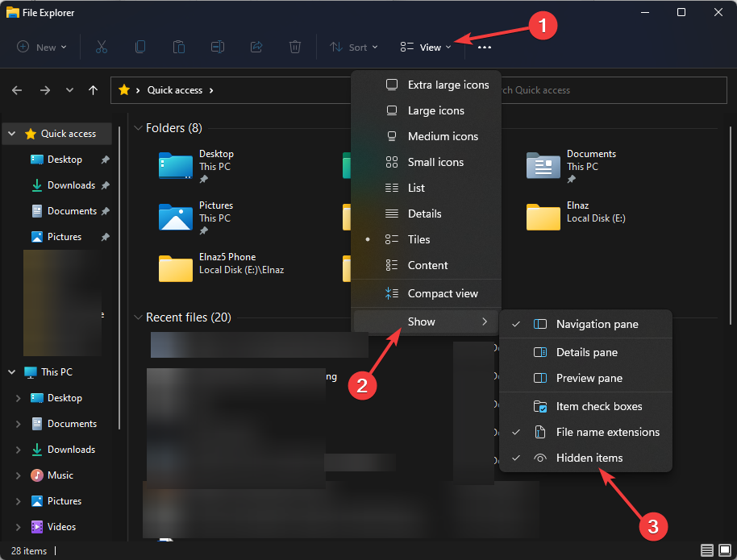Toggle File name extensions option
This screenshot has height=560, width=737.
[607, 432]
